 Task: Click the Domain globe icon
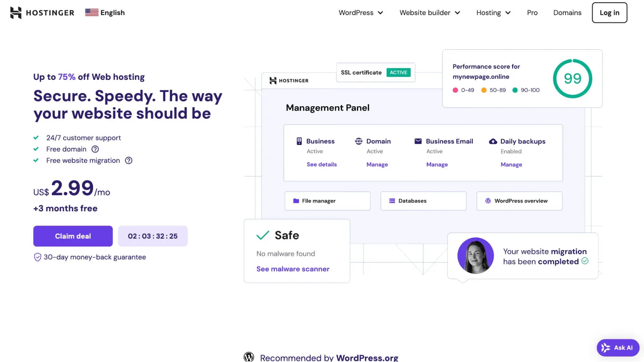(358, 141)
